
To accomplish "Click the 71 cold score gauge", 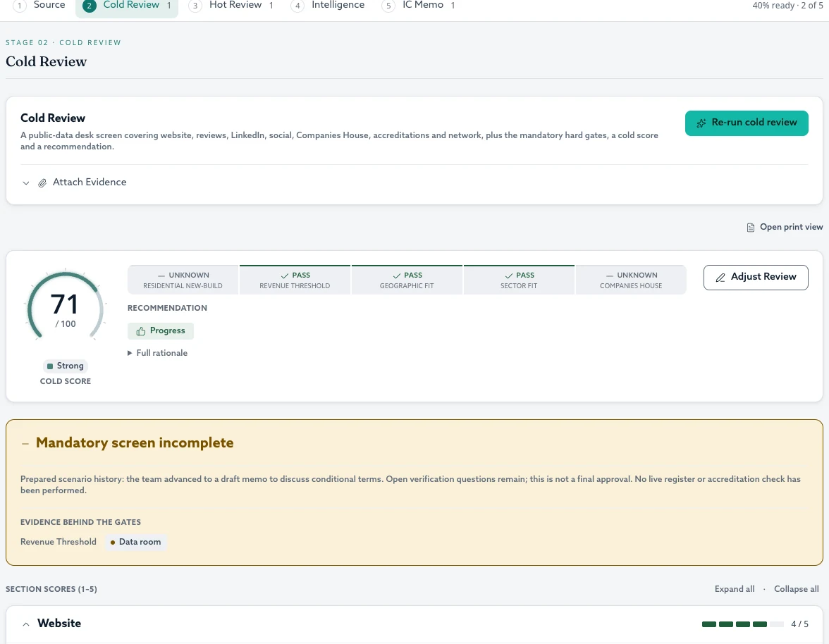I will pos(66,305).
